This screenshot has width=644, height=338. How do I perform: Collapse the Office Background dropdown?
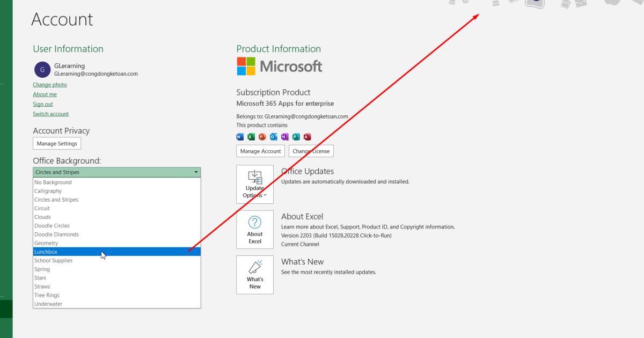[196, 172]
